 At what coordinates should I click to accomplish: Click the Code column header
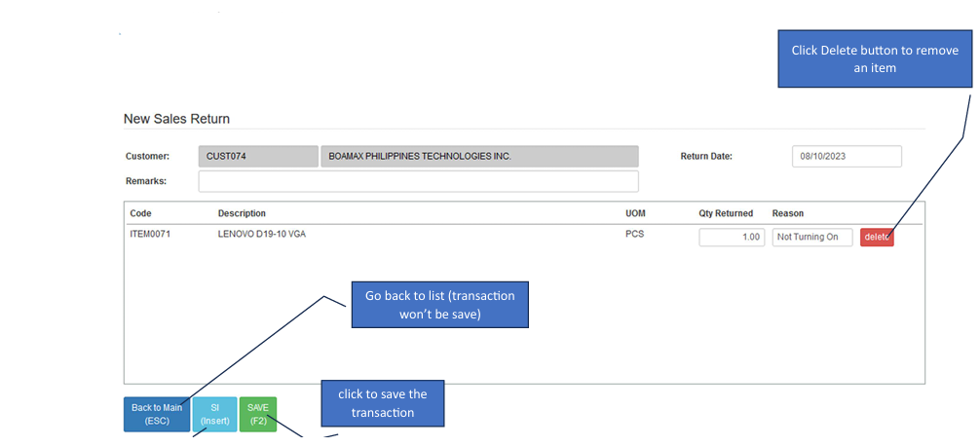pyautogui.click(x=140, y=214)
